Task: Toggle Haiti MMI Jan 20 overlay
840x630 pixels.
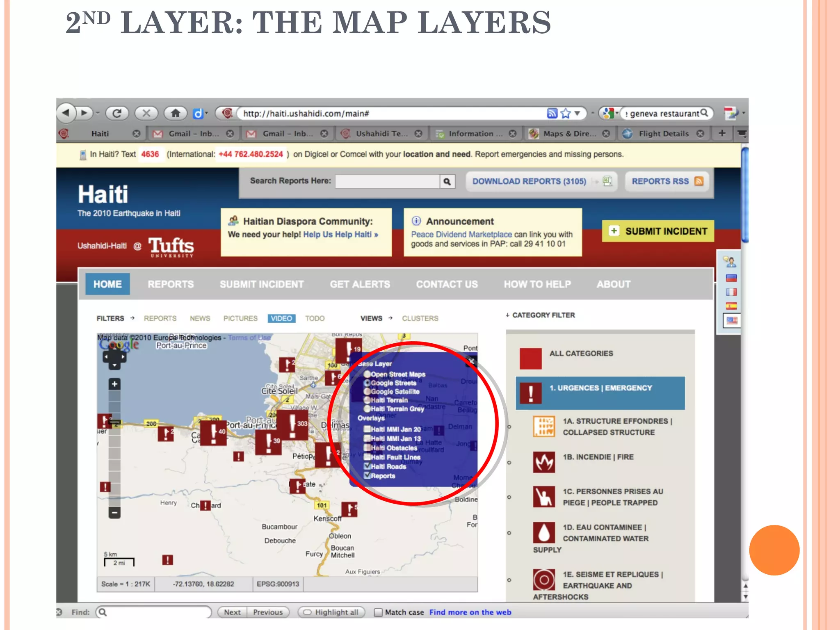Action: (367, 429)
